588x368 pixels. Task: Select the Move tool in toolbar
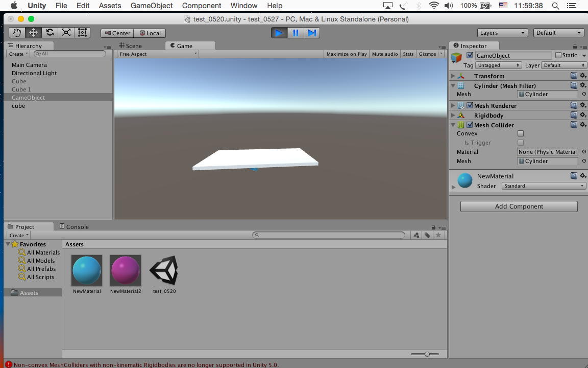click(33, 33)
